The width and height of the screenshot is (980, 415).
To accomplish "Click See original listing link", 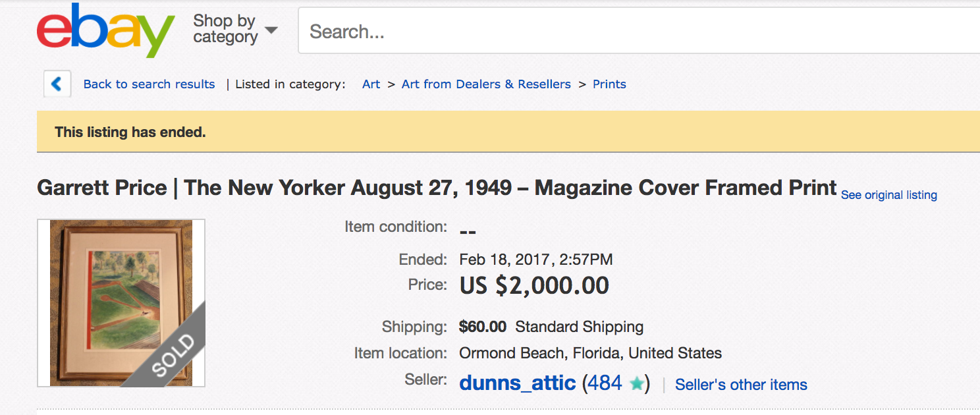I will (x=888, y=195).
